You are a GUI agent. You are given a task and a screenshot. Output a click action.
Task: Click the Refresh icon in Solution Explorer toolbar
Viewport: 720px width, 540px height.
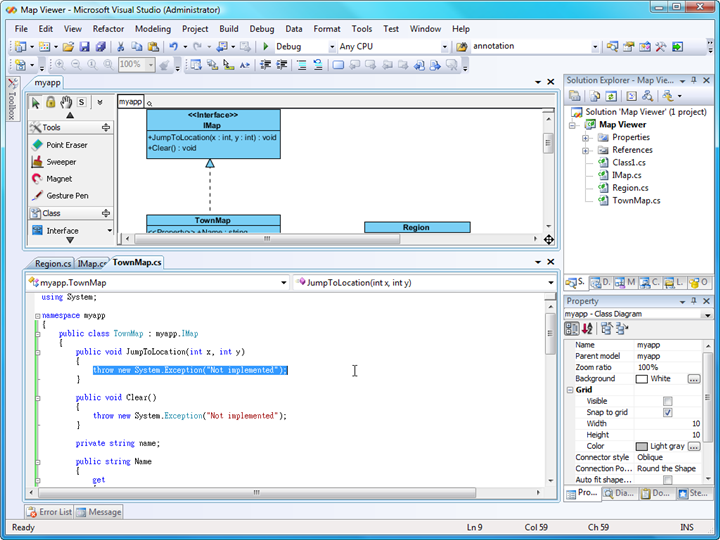(611, 96)
